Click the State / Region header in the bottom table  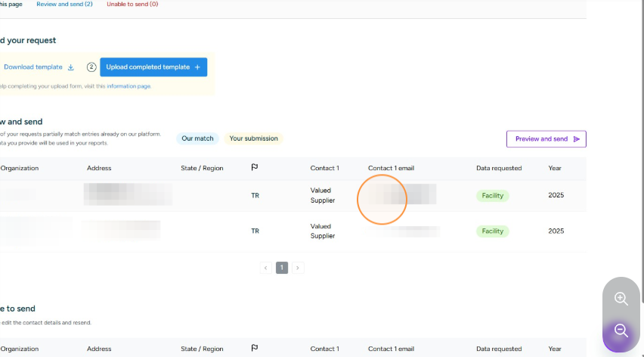tap(202, 349)
